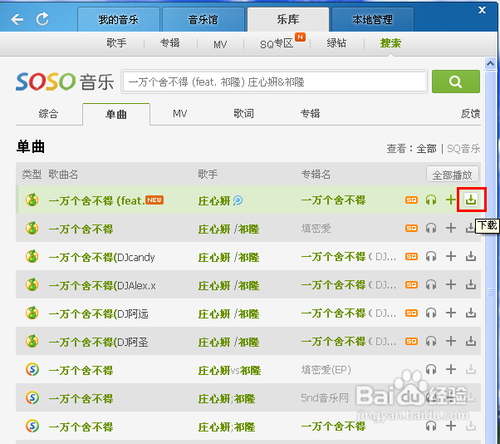Download the DJcandy version

coord(471,256)
